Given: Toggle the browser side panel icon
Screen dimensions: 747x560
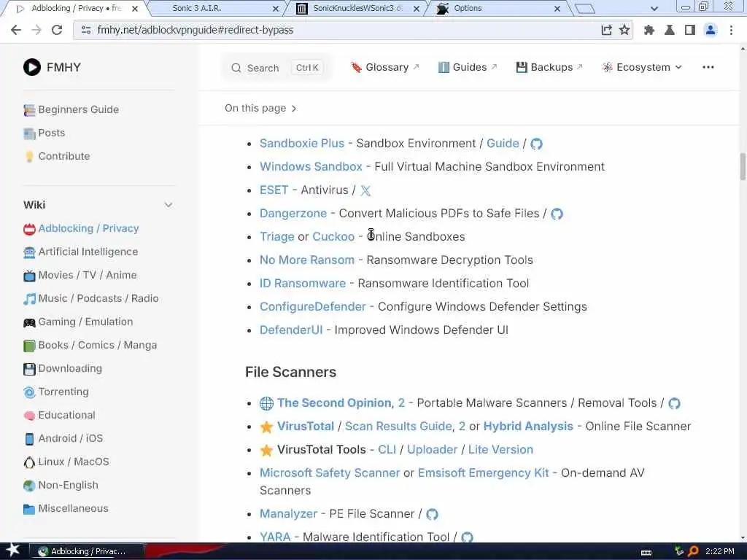Looking at the screenshot, I should coord(690,30).
